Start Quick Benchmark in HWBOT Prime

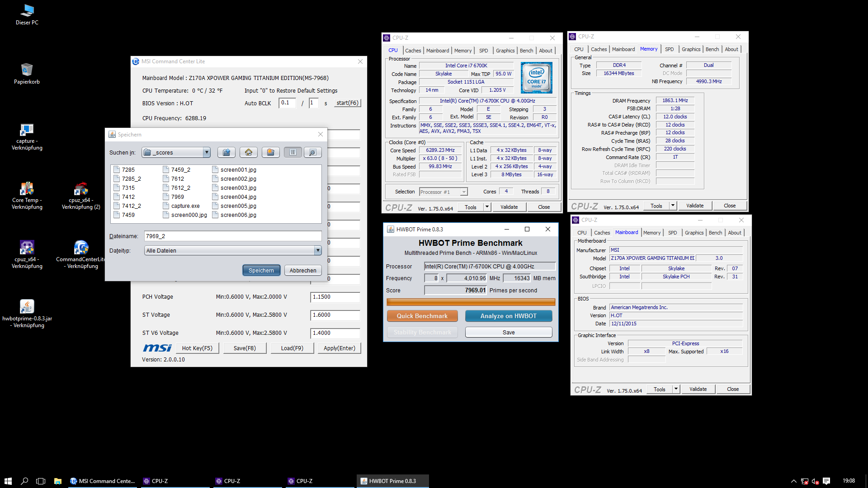tap(422, 316)
